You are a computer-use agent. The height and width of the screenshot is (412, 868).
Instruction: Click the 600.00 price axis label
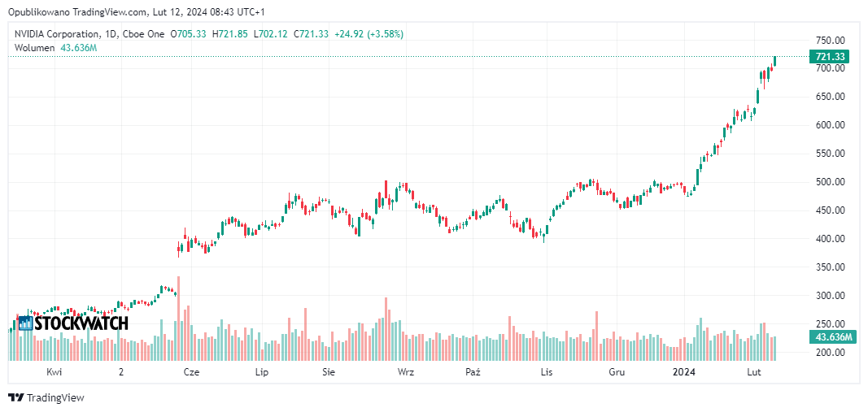click(831, 125)
